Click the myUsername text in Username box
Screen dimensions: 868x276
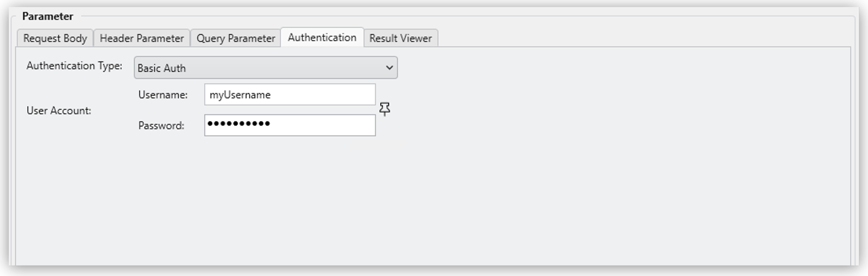click(x=240, y=95)
